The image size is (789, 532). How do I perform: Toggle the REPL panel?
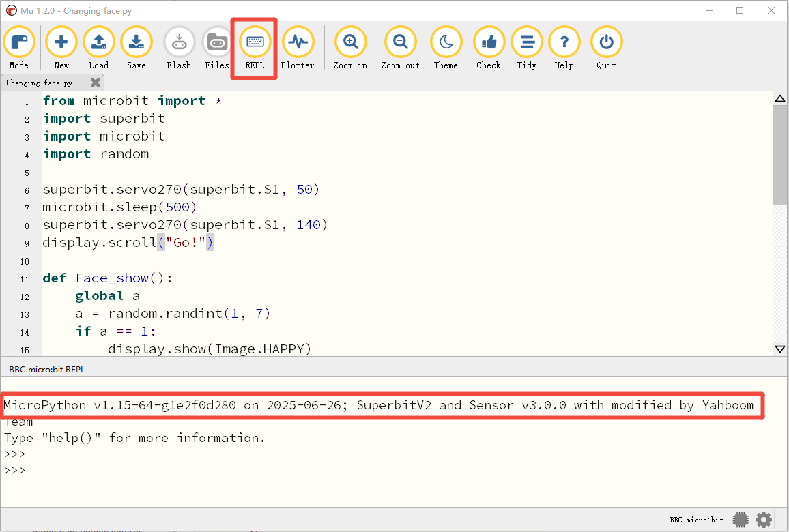point(255,48)
